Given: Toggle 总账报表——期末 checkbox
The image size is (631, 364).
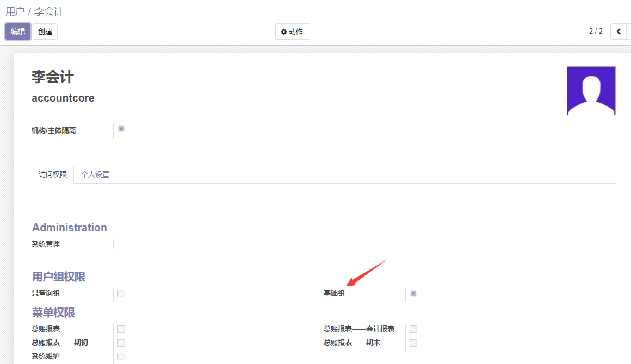Looking at the screenshot, I should pyautogui.click(x=413, y=343).
